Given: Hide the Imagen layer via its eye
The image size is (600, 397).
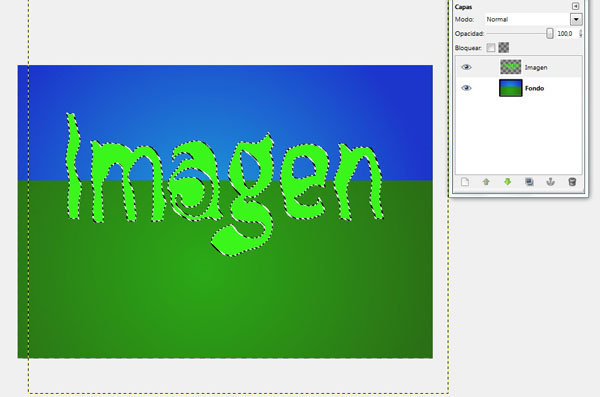Looking at the screenshot, I should (466, 67).
